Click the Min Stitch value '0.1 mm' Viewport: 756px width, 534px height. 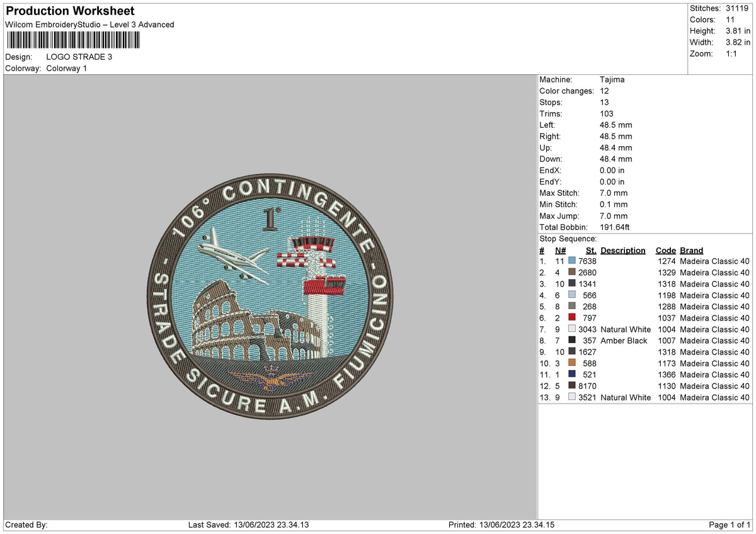[x=614, y=205]
